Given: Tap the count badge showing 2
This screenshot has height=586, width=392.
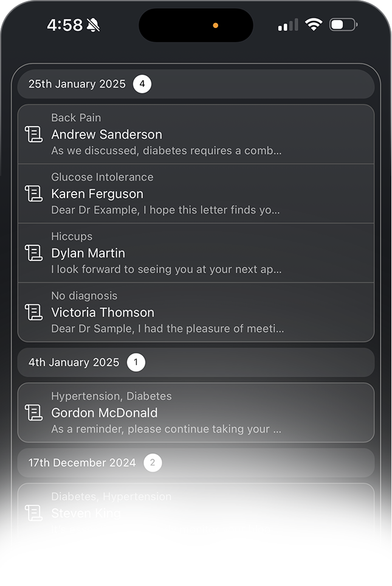Looking at the screenshot, I should point(153,462).
